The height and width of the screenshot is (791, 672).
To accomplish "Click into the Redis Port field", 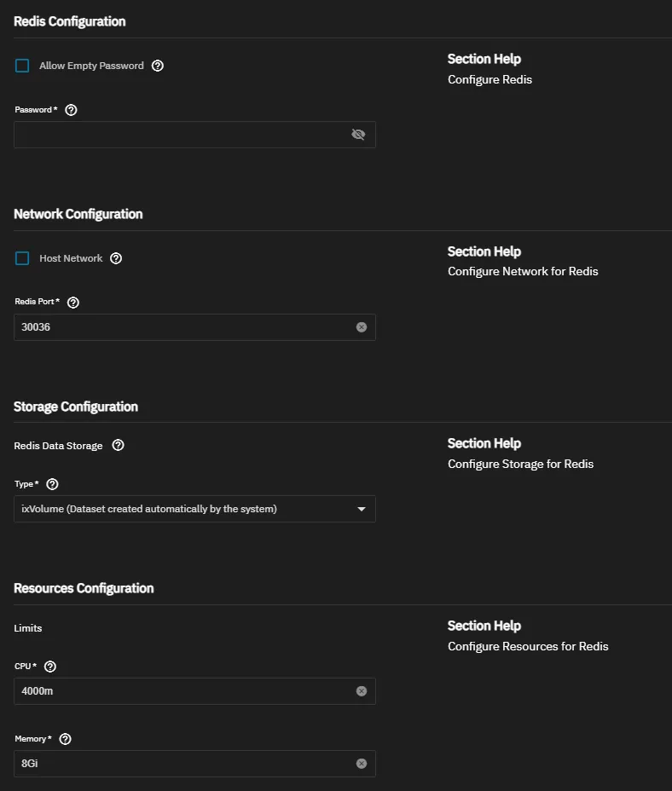I will pyautogui.click(x=179, y=327).
